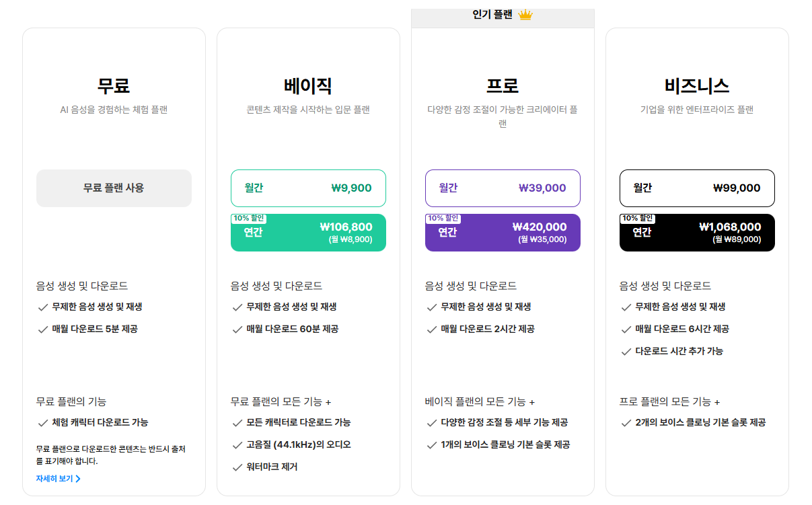Click the 10% 할인 badge on 베이직 yearly
The width and height of the screenshot is (812, 505).
point(248,219)
